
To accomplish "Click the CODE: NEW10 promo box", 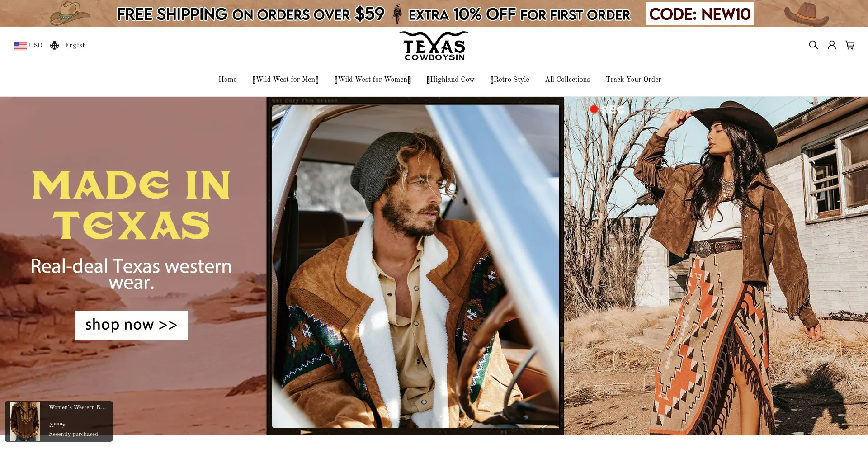I will [700, 14].
